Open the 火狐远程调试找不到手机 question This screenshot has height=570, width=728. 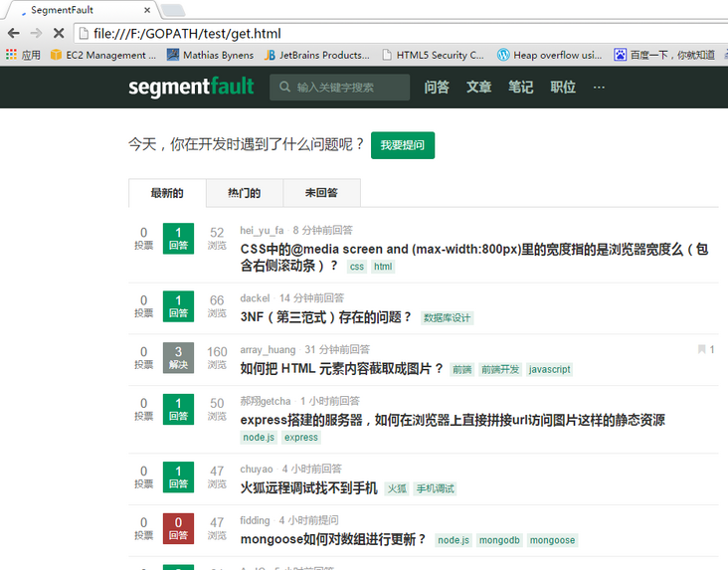pos(308,488)
